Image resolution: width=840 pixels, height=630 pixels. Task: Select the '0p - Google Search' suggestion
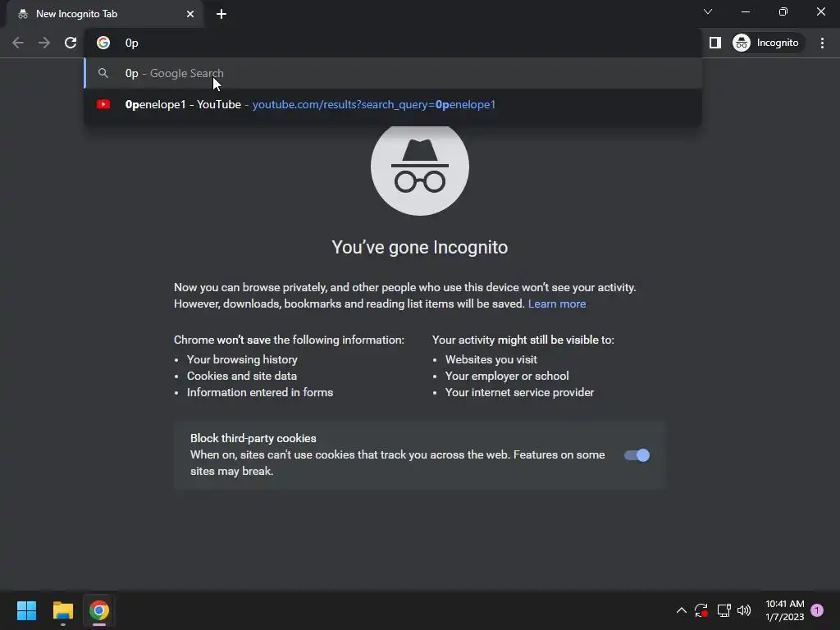pyautogui.click(x=393, y=73)
